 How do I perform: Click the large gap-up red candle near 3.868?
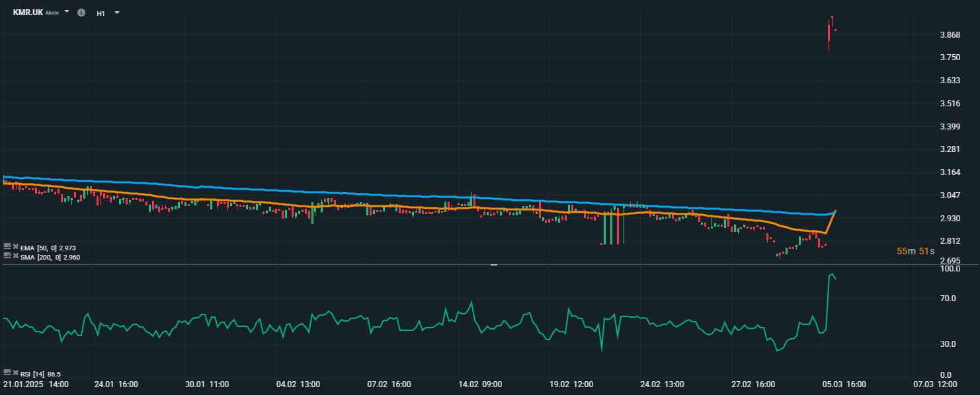(x=829, y=34)
